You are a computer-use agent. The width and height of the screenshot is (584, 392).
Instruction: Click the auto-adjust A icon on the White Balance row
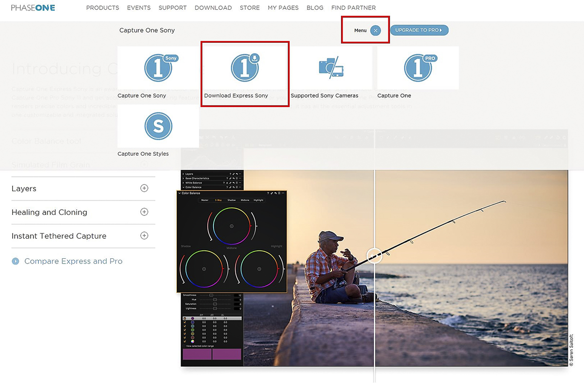tap(227, 183)
